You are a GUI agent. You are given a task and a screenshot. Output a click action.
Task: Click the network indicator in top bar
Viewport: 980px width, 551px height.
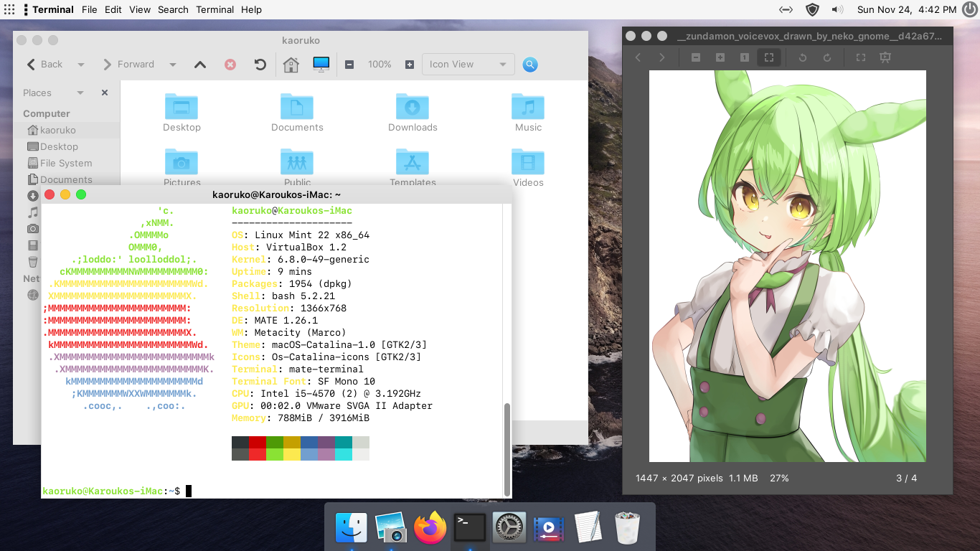[x=786, y=9]
